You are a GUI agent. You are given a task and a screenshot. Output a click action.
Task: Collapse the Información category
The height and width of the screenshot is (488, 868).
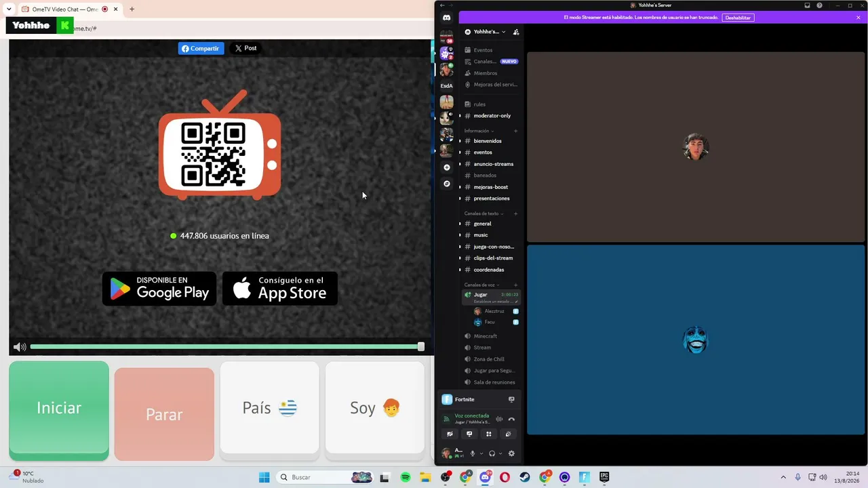click(479, 131)
